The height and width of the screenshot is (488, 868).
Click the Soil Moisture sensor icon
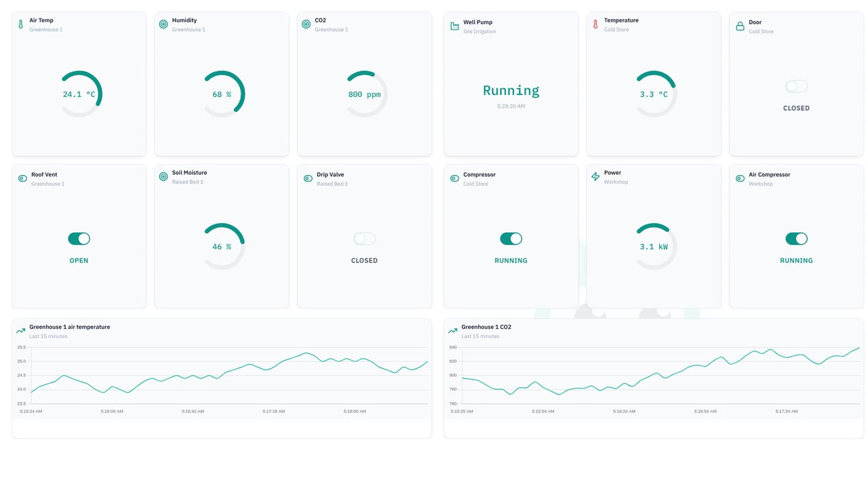163,177
